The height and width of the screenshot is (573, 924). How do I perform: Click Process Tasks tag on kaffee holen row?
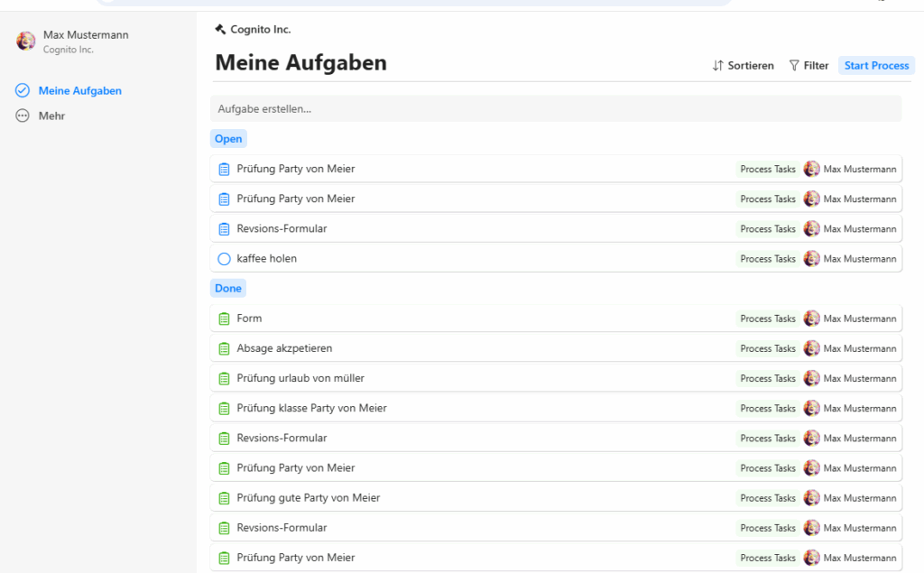click(x=768, y=259)
